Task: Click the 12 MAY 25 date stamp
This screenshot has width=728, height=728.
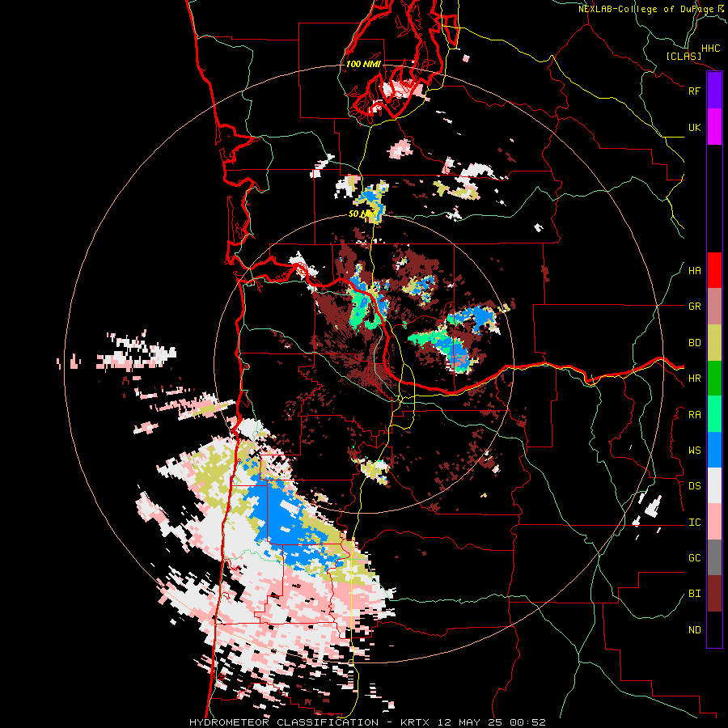Action: tap(471, 722)
